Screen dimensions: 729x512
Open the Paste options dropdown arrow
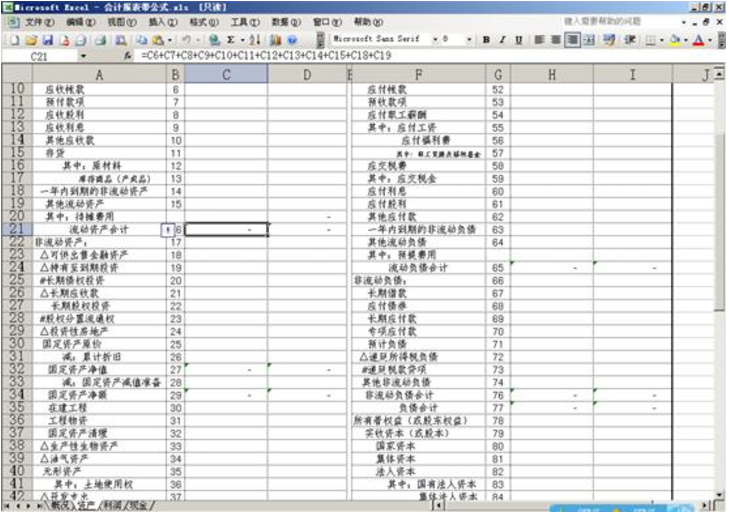170,40
